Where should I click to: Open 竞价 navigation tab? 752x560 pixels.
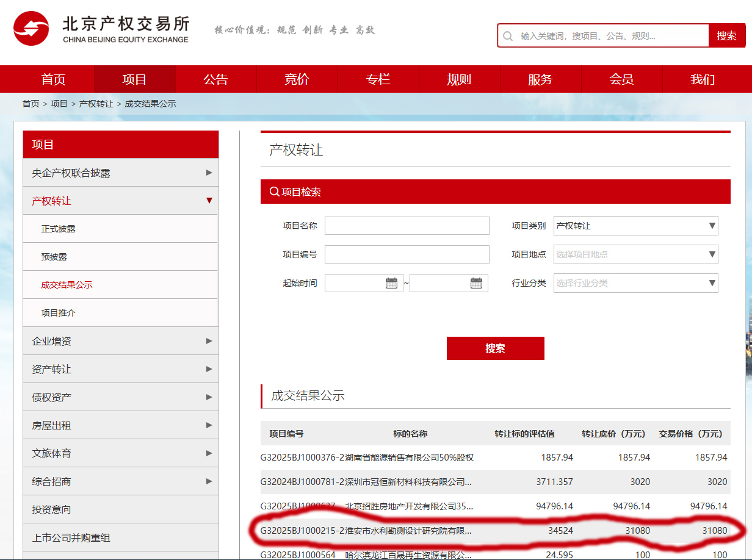pos(297,79)
